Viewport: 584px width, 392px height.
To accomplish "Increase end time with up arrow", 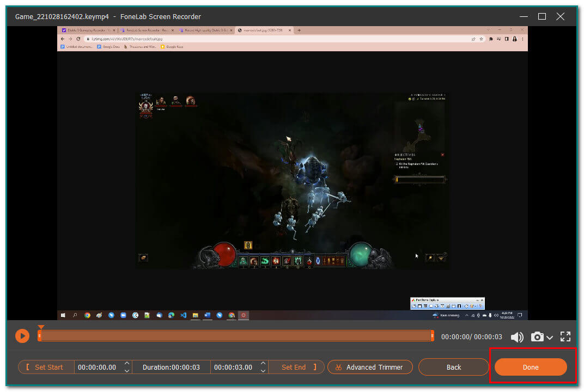I will click(x=263, y=363).
